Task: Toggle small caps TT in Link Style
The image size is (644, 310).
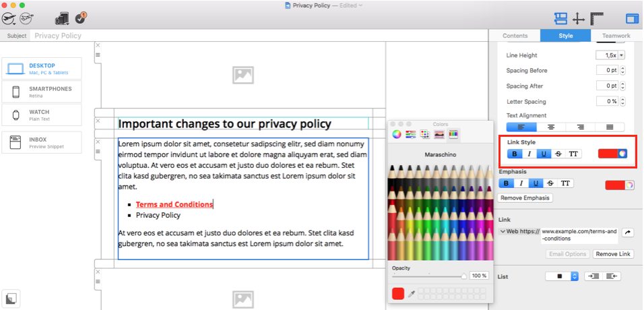Action: tap(574, 154)
